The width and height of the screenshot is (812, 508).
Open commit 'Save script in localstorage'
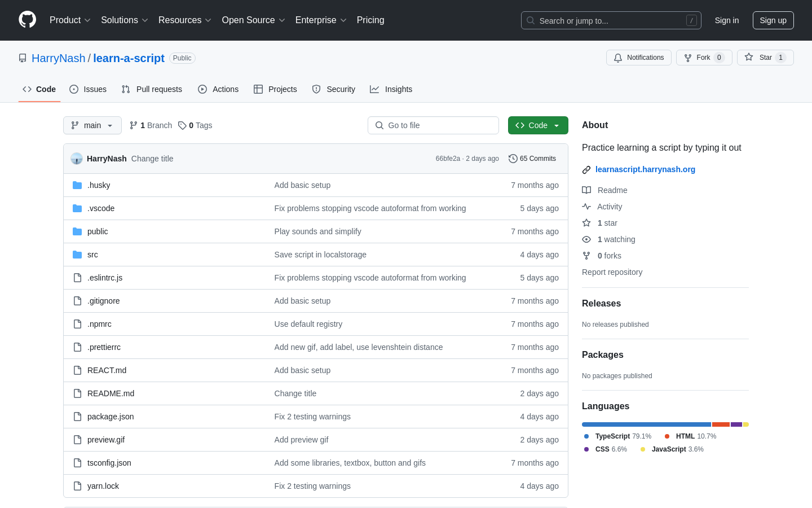(x=320, y=255)
